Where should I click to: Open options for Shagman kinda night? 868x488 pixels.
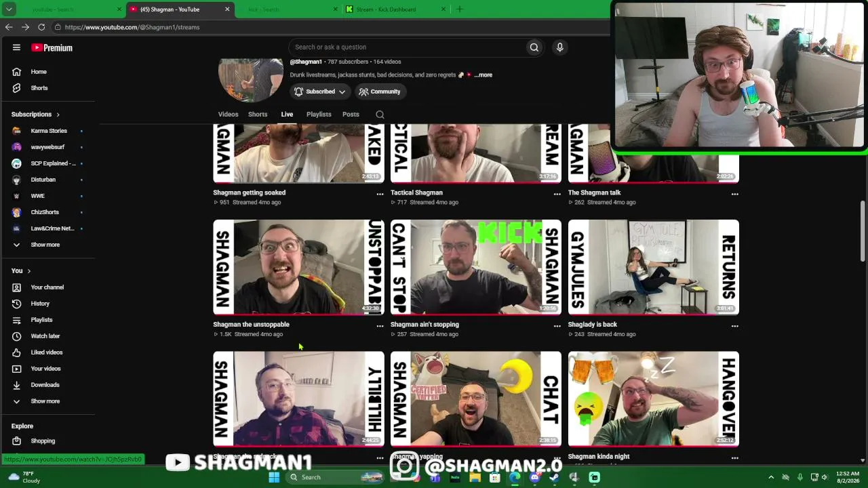pos(734,458)
